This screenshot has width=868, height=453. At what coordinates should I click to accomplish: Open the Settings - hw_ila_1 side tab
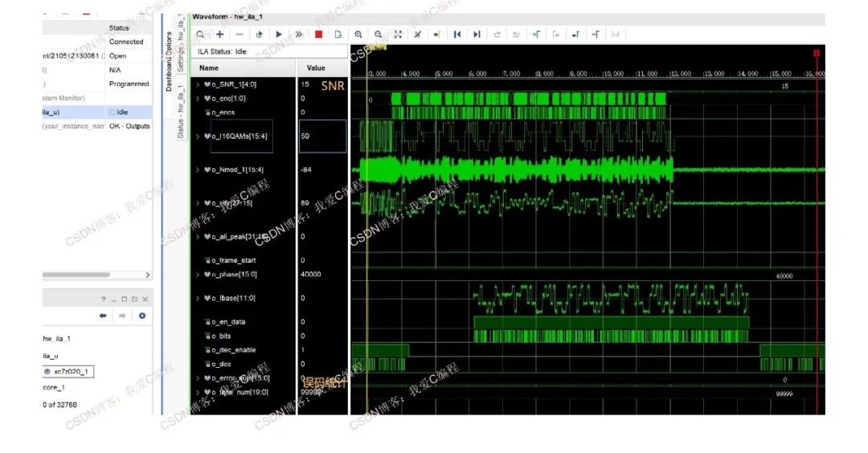[x=180, y=43]
